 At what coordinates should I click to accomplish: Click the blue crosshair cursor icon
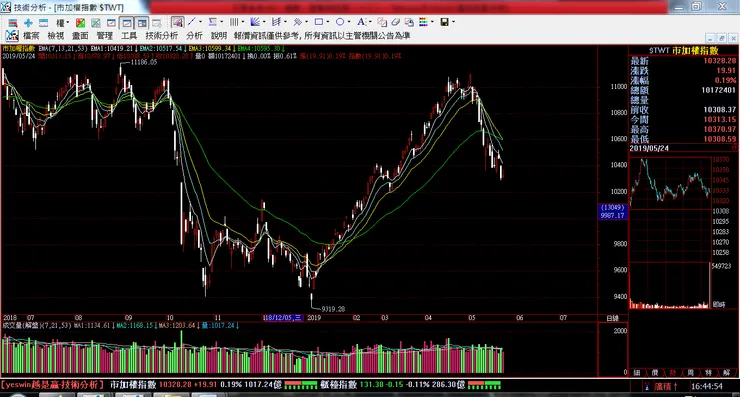[x=28, y=22]
